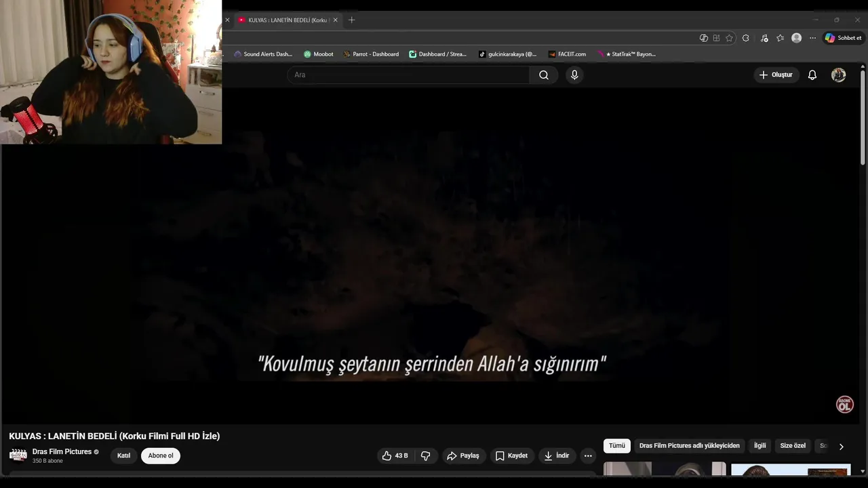Screen dimensions: 868x488
Task: Open Edge favorites list icon
Action: click(781, 38)
